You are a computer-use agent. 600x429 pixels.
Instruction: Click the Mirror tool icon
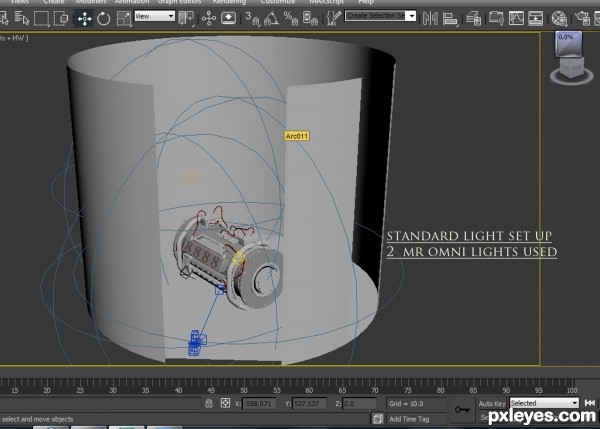[x=430, y=18]
